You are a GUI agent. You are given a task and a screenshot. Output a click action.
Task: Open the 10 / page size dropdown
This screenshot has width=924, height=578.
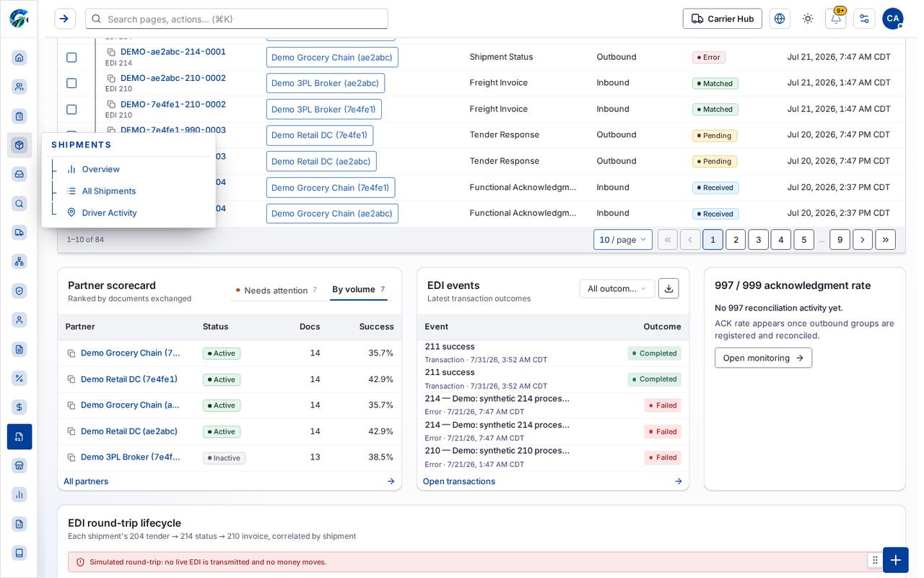(x=623, y=240)
